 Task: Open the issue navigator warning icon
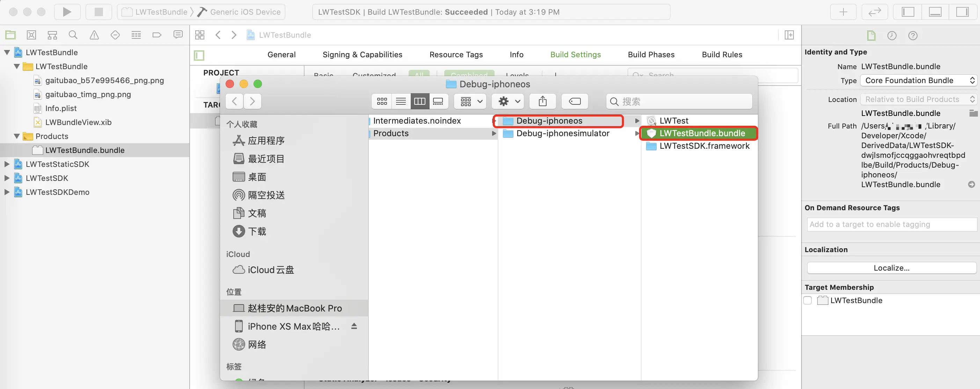(x=94, y=35)
